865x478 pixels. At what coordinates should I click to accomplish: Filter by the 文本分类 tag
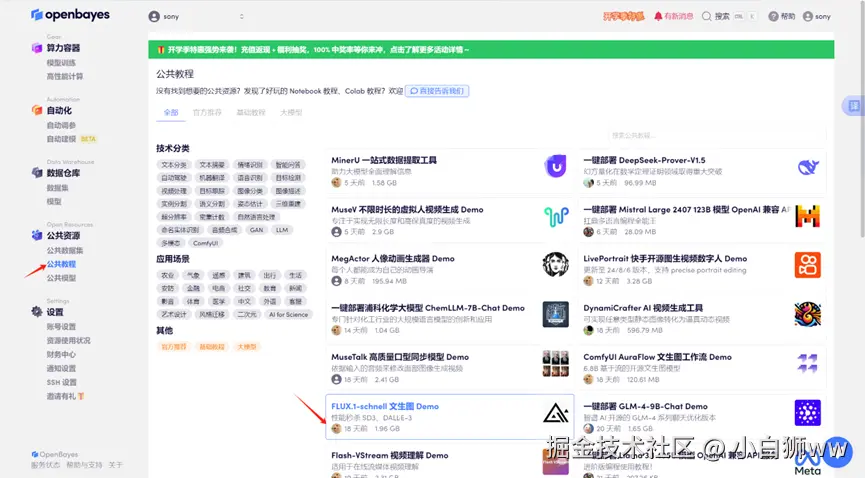174,165
